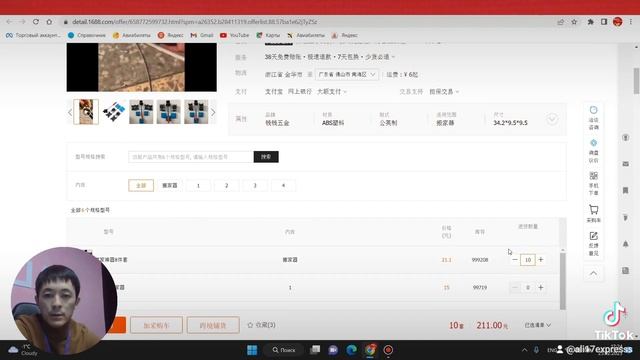
Task: Click the page vertical scrollbar
Action: (636, 81)
